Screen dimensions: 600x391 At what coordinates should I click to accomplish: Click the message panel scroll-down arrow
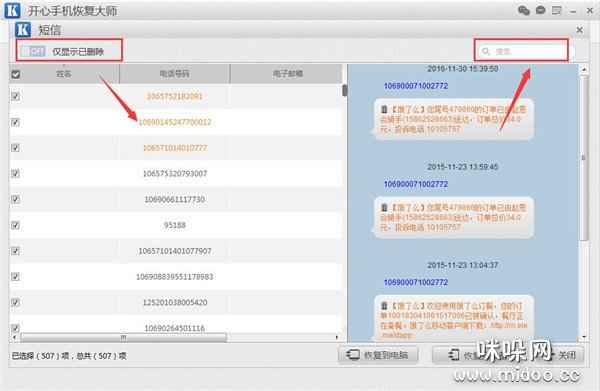tap(584, 337)
